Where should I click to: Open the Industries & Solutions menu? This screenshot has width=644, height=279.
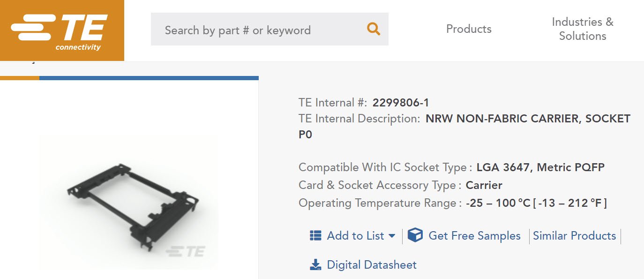click(582, 29)
